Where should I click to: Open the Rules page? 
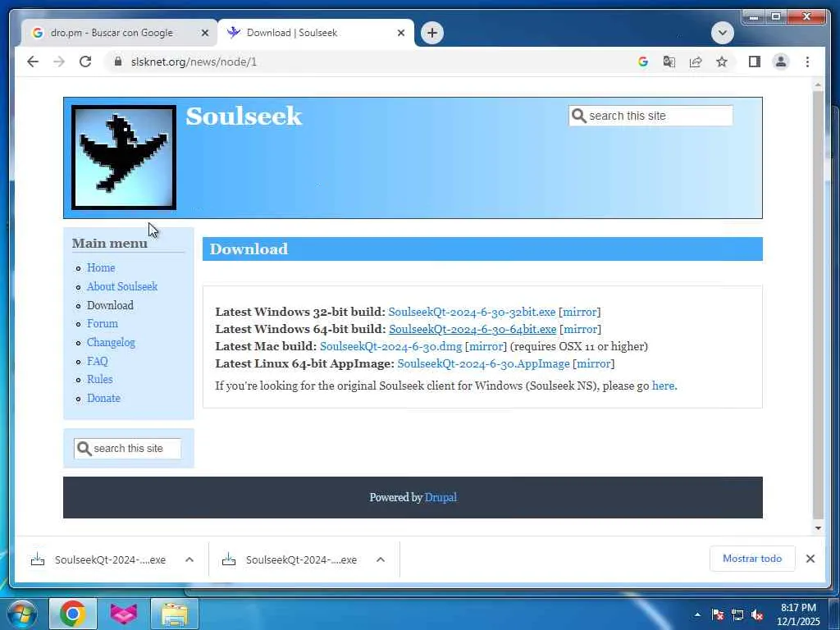pyautogui.click(x=100, y=379)
